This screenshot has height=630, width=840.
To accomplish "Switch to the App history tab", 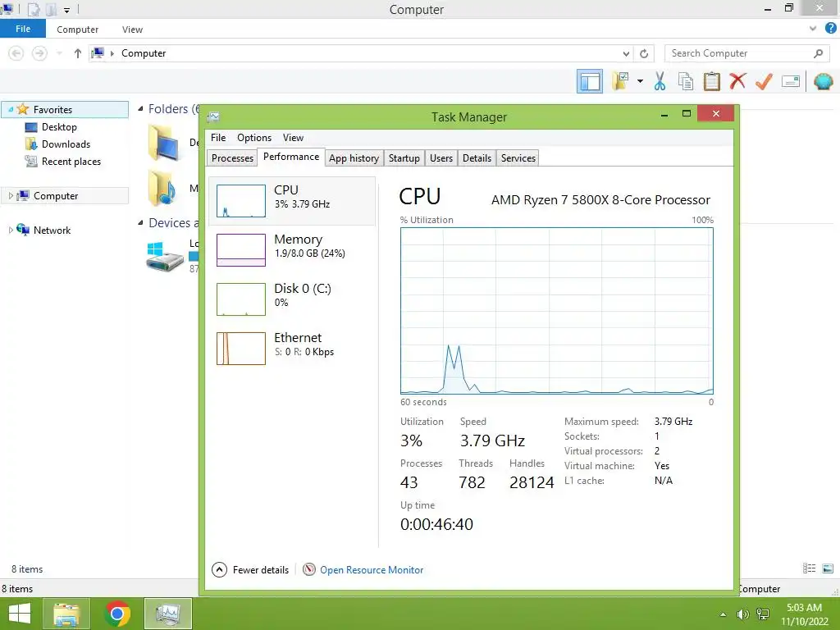I will 354,158.
